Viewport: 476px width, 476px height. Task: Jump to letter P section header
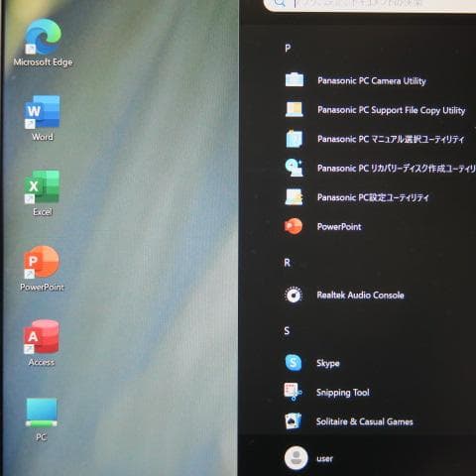pyautogui.click(x=288, y=49)
